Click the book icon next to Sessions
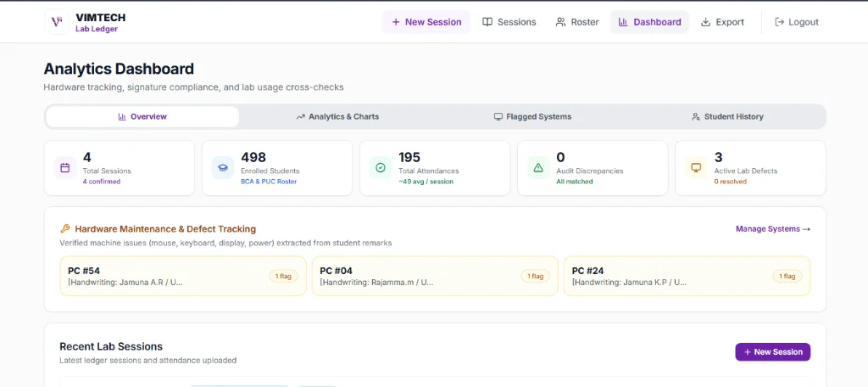Screen dimensions: 868x387 pos(487,22)
